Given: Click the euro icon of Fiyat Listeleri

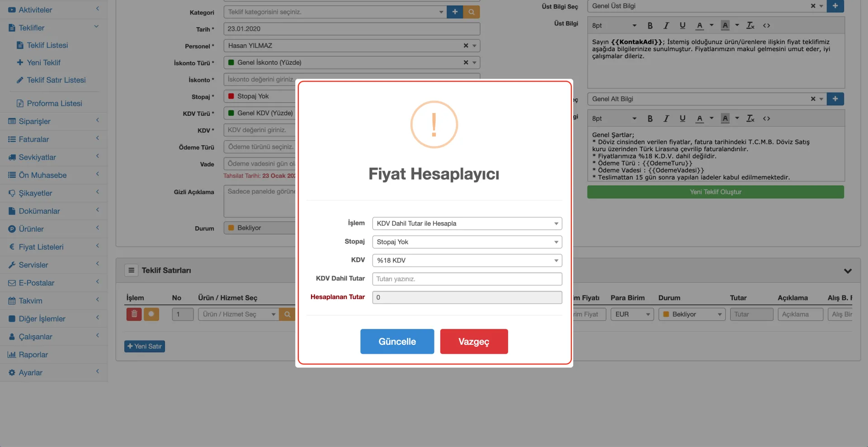Looking at the screenshot, I should (x=12, y=247).
